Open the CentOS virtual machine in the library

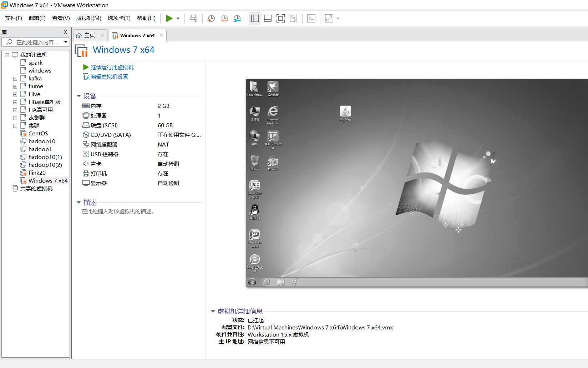(37, 133)
